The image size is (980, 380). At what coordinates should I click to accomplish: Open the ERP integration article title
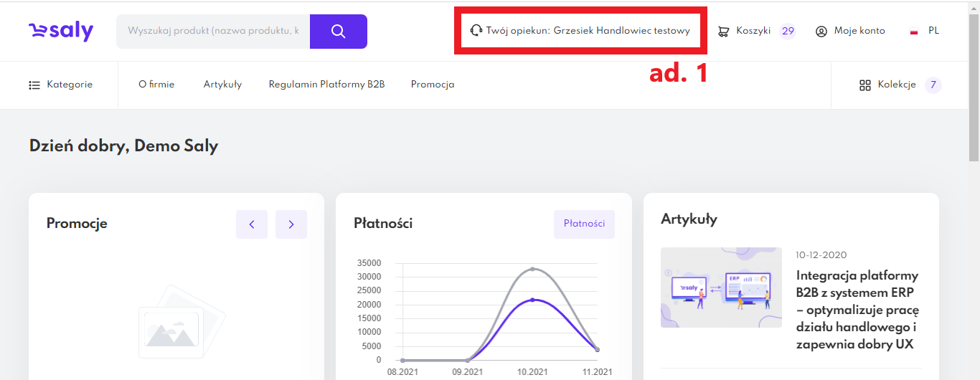(x=857, y=310)
